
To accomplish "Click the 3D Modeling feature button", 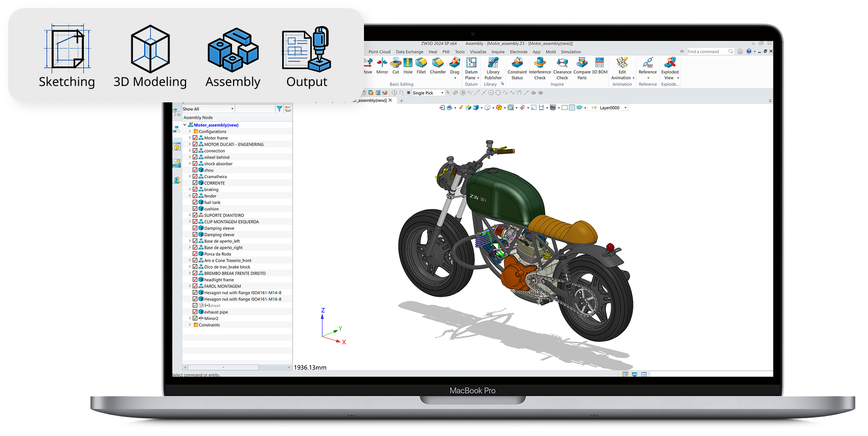I will (150, 56).
